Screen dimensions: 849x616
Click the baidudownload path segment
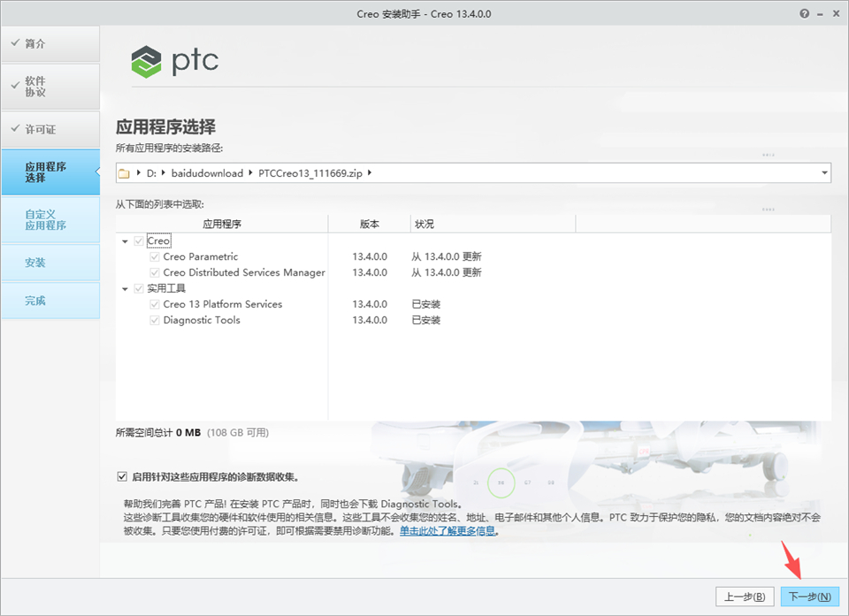[207, 173]
